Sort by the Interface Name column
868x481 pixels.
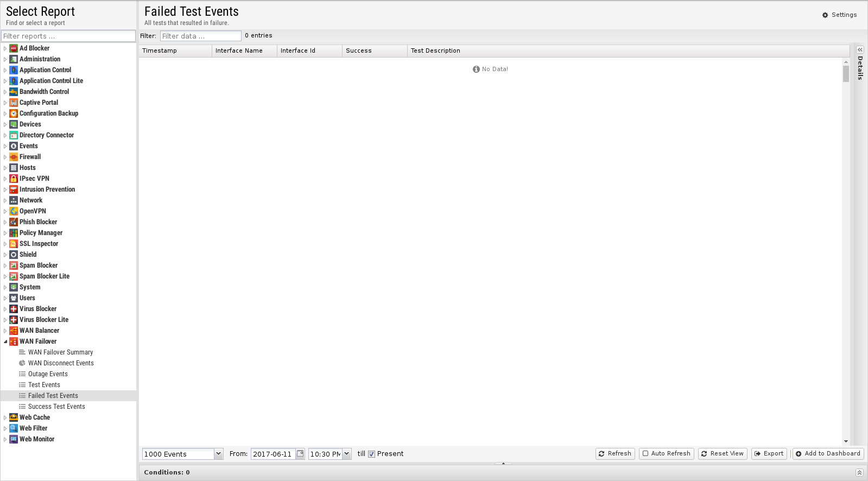pyautogui.click(x=244, y=50)
